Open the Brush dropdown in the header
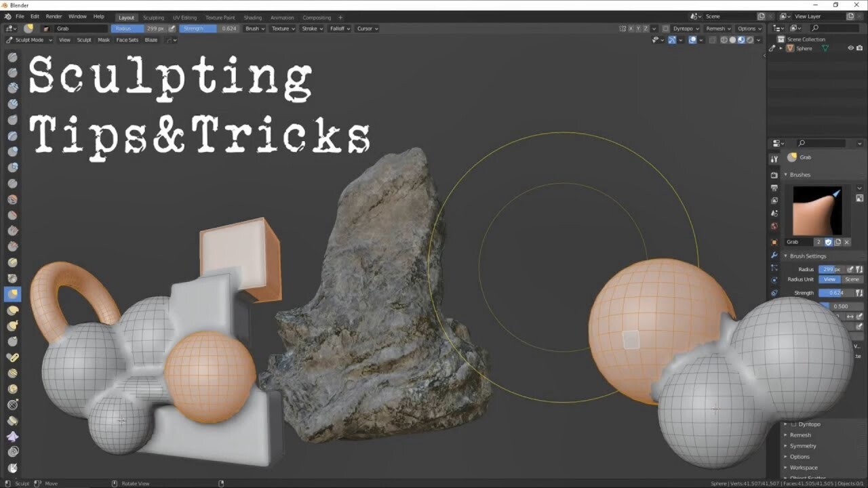 tap(254, 28)
